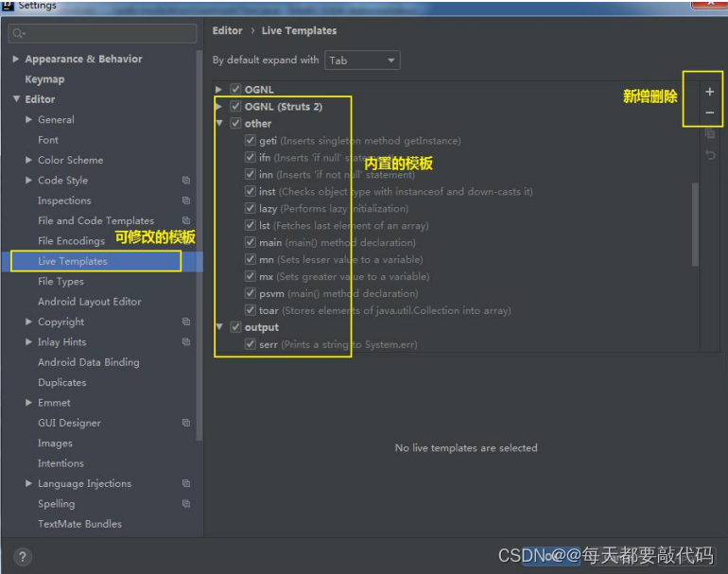Screen dimensions: 728x574
Task: Click the settings search input field
Action: tap(103, 33)
